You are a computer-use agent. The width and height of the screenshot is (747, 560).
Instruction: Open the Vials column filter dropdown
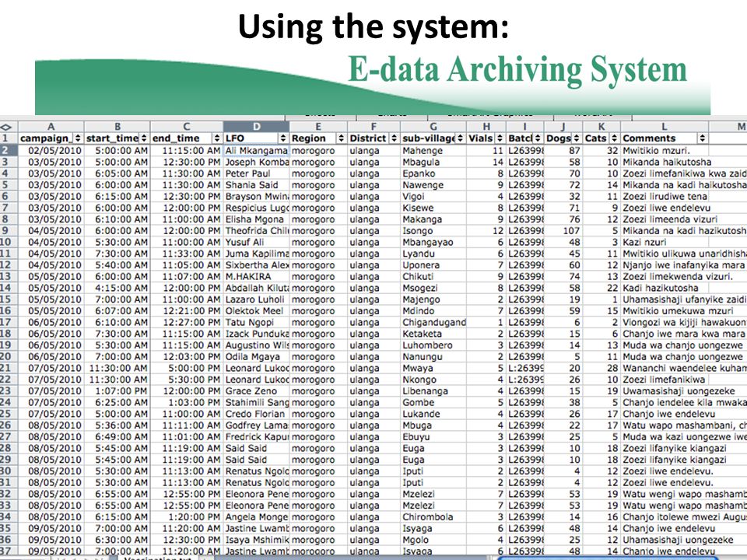(x=500, y=138)
